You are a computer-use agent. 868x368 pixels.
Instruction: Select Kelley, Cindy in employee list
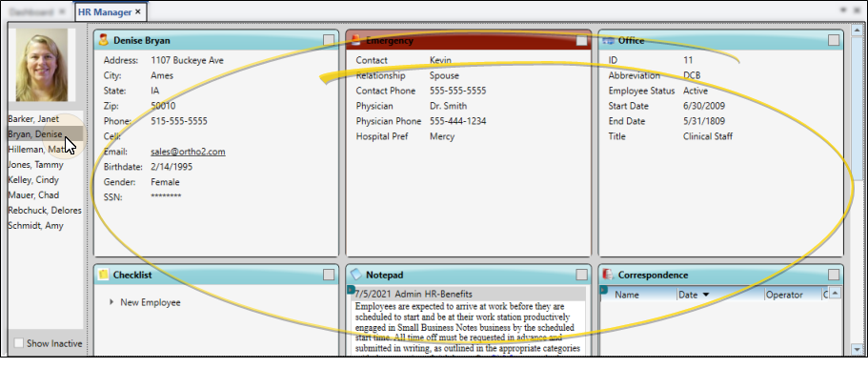pyautogui.click(x=33, y=179)
